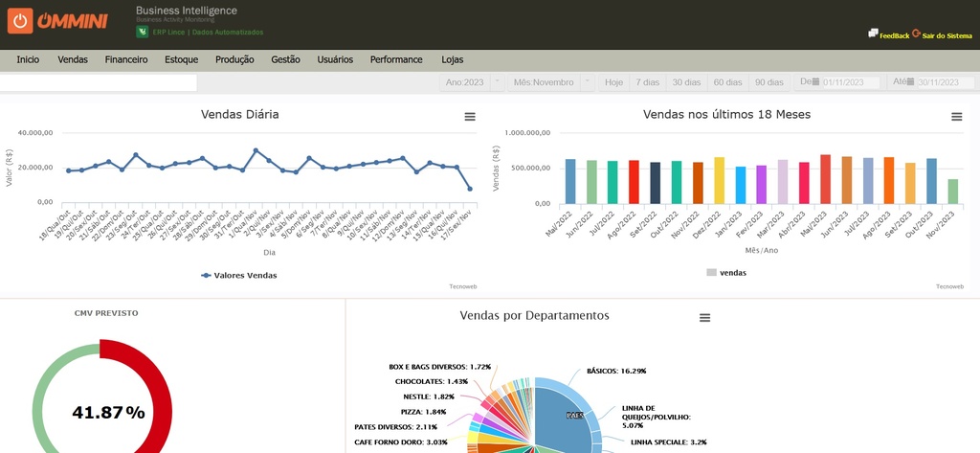Image resolution: width=980 pixels, height=453 pixels.
Task: Click the 41.87% CMV value
Action: tap(108, 413)
